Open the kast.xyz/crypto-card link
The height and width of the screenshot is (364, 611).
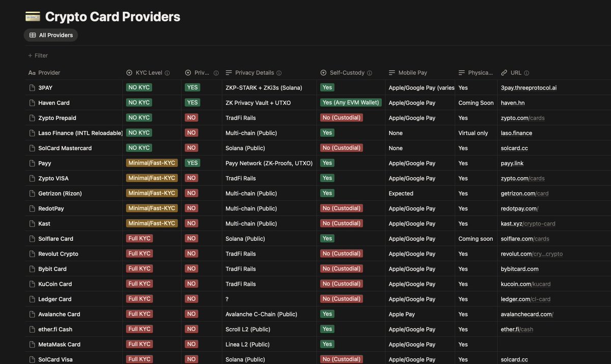[x=528, y=223]
